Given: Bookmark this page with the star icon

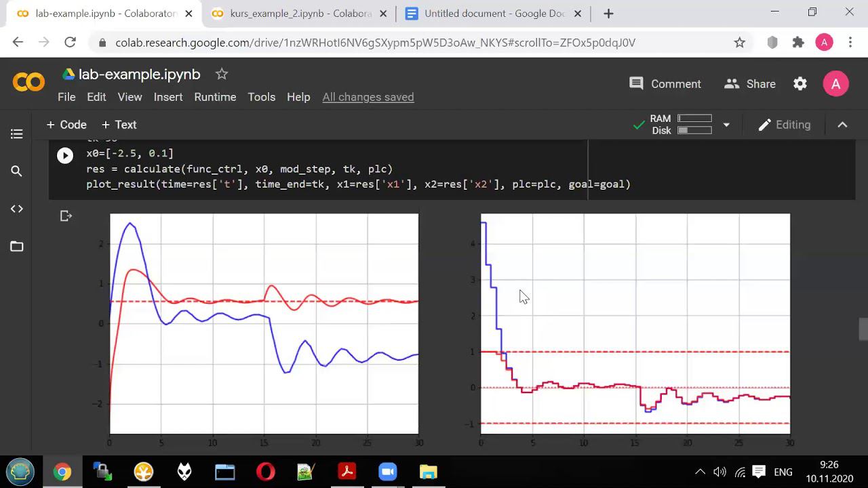Looking at the screenshot, I should [739, 42].
